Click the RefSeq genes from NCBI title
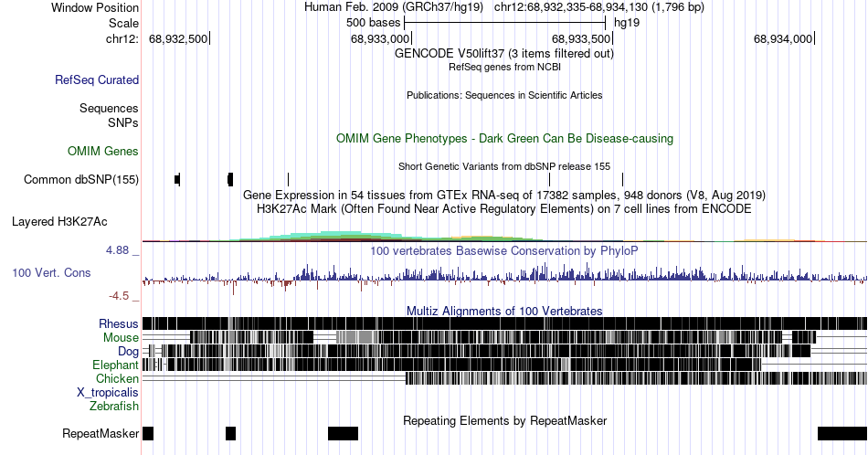 point(504,67)
